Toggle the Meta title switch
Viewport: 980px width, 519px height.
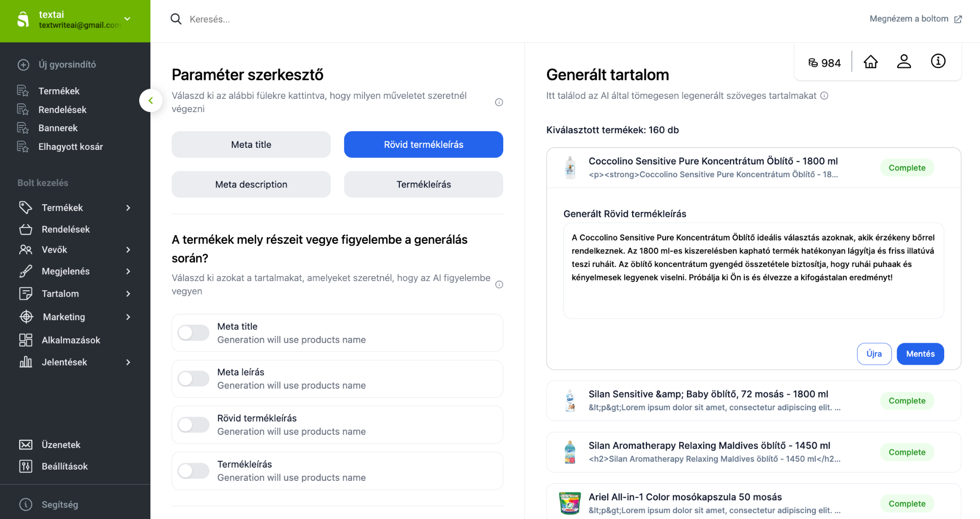coord(194,333)
